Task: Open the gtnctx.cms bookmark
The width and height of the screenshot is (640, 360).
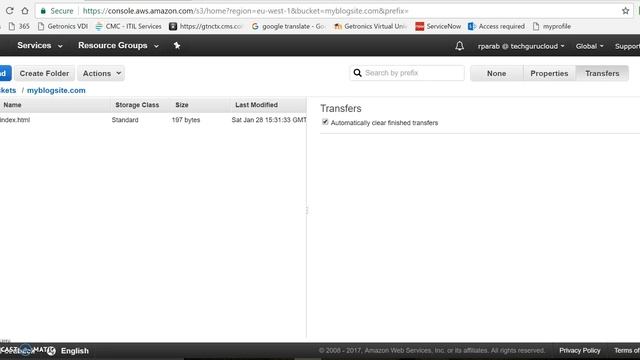Action: [x=206, y=27]
